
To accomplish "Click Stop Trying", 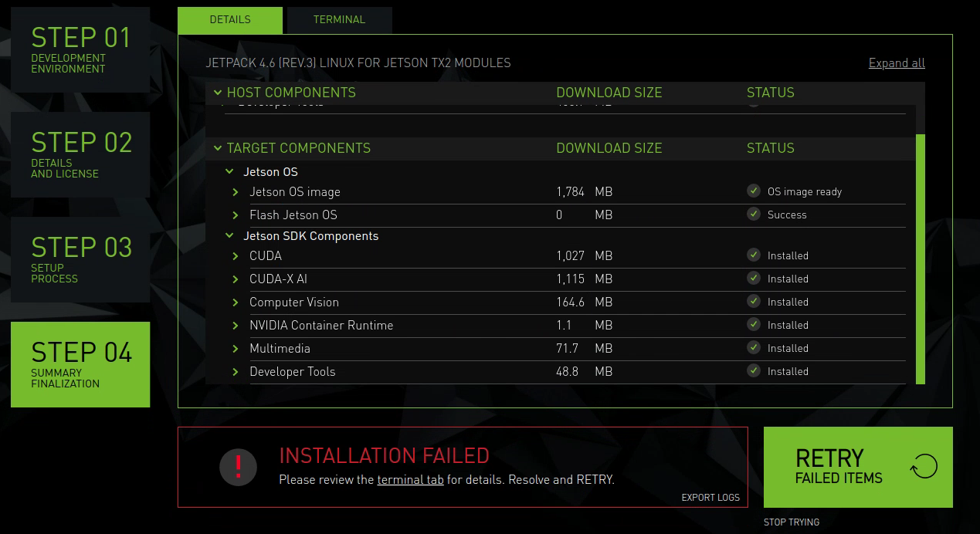I will [x=792, y=522].
